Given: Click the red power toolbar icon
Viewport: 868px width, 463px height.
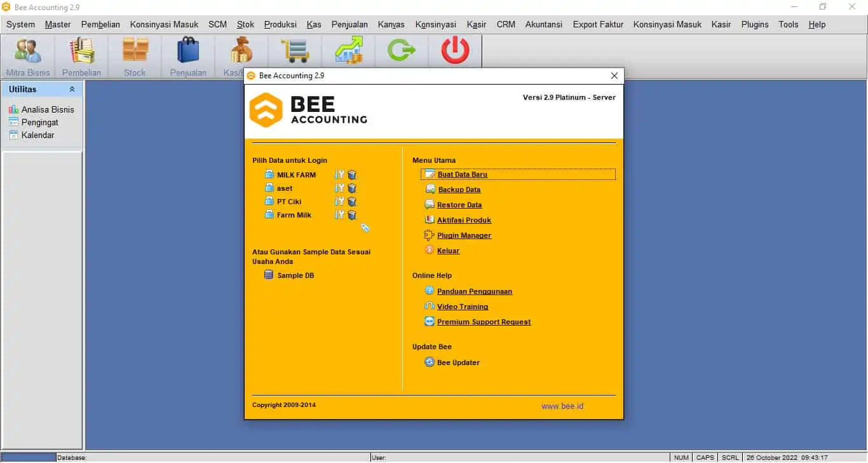Looking at the screenshot, I should [x=455, y=51].
